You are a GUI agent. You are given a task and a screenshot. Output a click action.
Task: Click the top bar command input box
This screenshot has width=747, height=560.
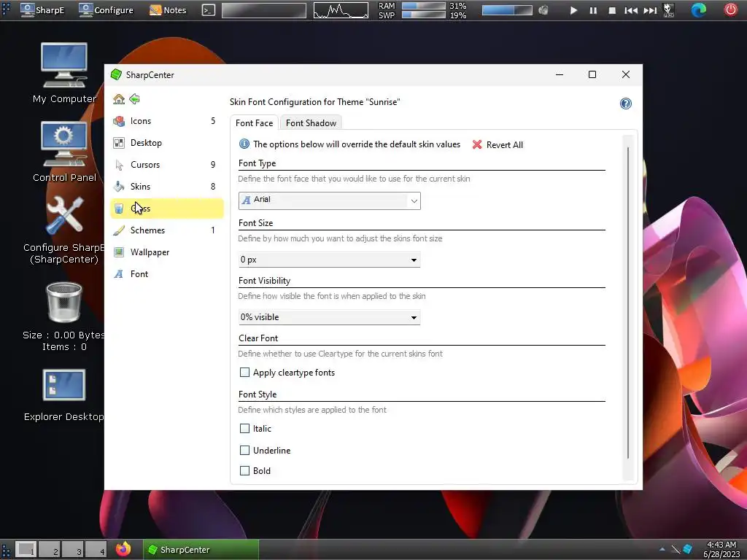264,10
